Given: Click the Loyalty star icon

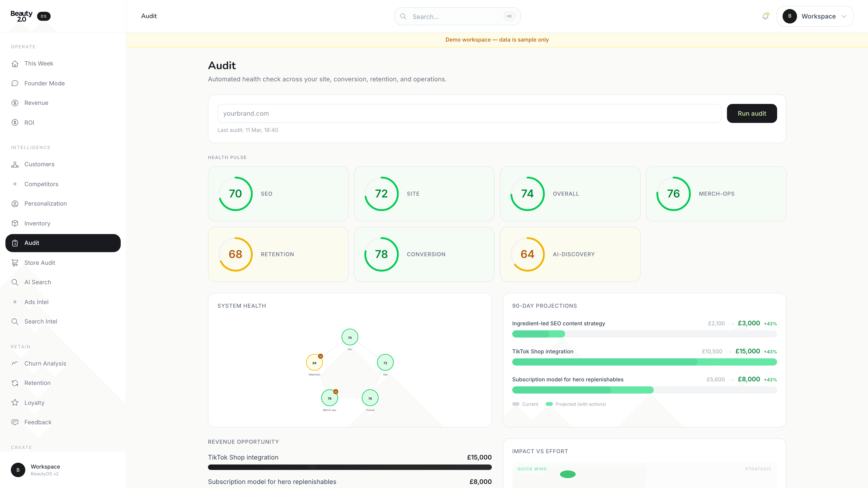Looking at the screenshot, I should tap(15, 403).
